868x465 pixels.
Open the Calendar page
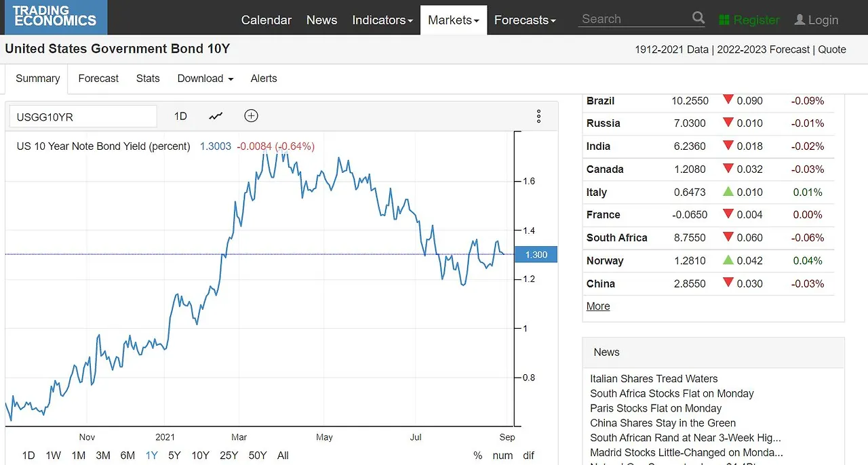pyautogui.click(x=267, y=20)
